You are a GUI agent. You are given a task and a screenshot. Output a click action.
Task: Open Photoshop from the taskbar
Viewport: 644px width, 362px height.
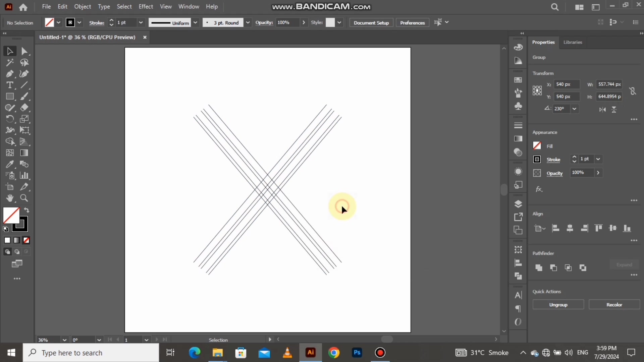pos(357,353)
